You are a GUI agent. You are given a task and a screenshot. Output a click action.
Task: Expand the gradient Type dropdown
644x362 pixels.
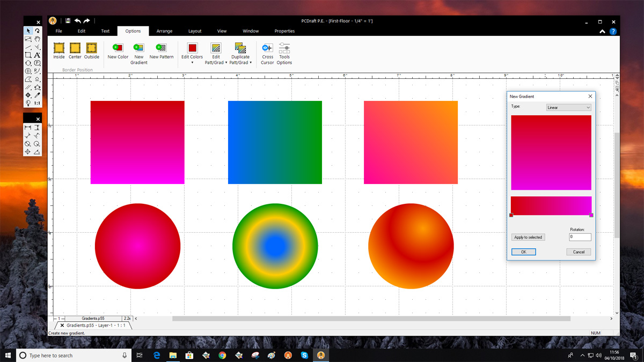click(x=568, y=108)
